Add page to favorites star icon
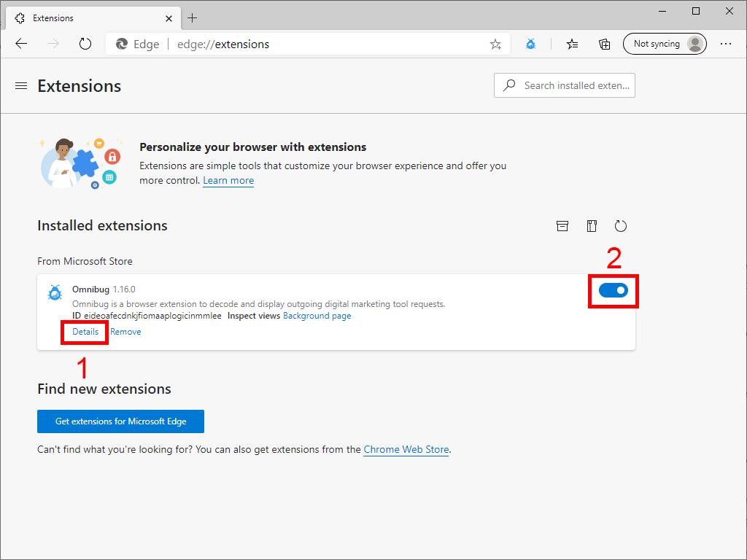747x560 pixels. [495, 44]
